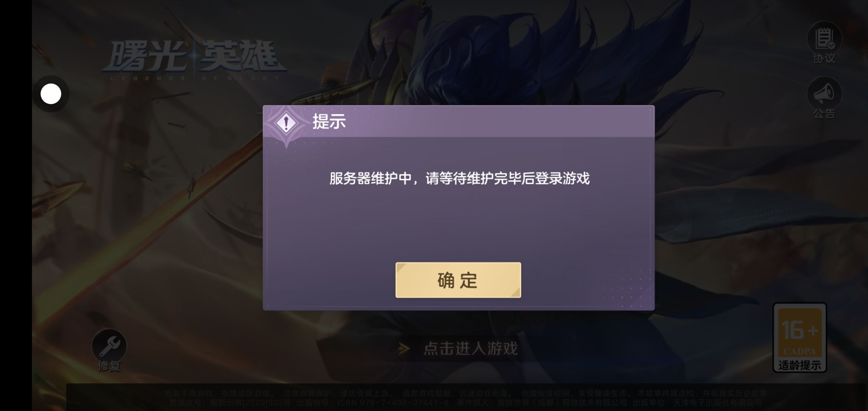This screenshot has height=411, width=868.
Task: Click the arrow icon beside 点击进入游戏
Action: 404,348
